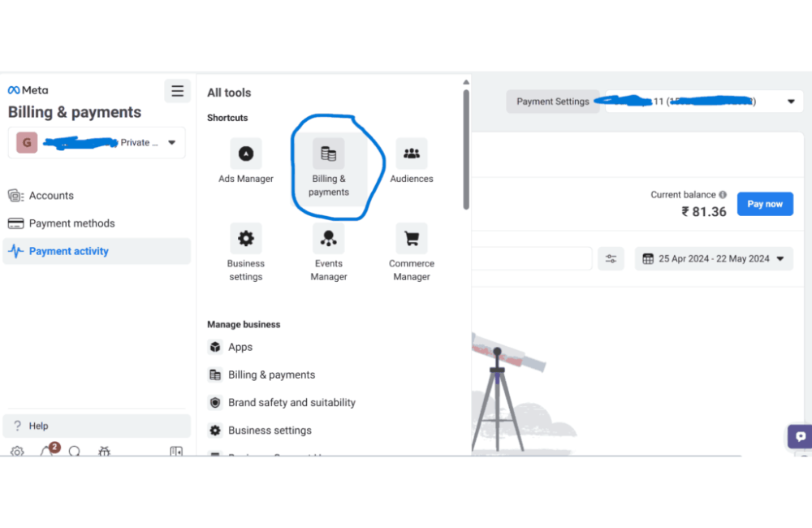This screenshot has width=812, height=528.
Task: Select Accounts in left sidebar
Action: (x=51, y=196)
